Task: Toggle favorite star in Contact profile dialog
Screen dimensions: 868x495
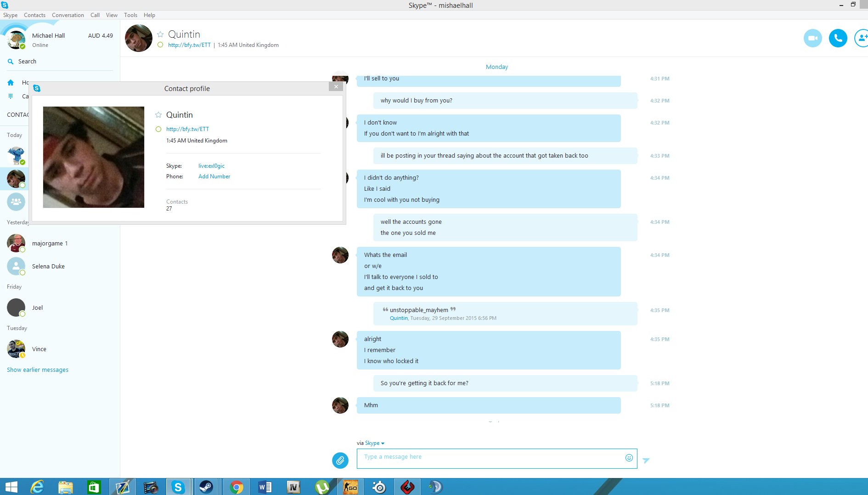Action: click(x=158, y=115)
